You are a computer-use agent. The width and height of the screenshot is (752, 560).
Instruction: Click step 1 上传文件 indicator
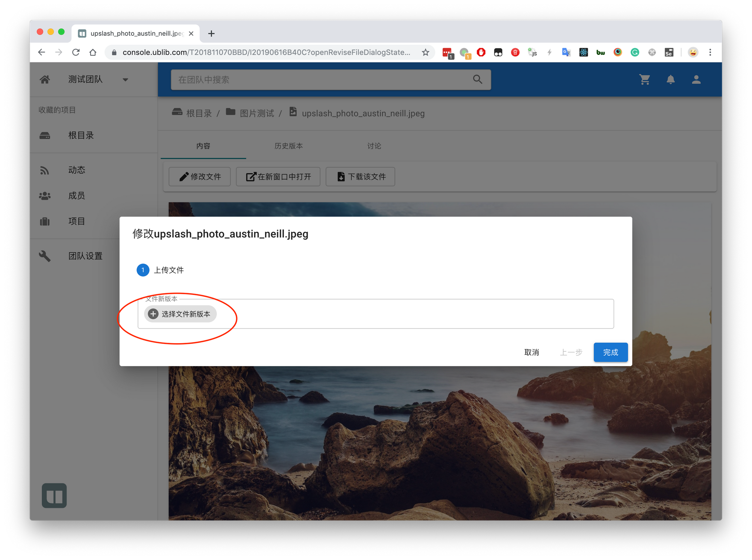[x=143, y=270]
